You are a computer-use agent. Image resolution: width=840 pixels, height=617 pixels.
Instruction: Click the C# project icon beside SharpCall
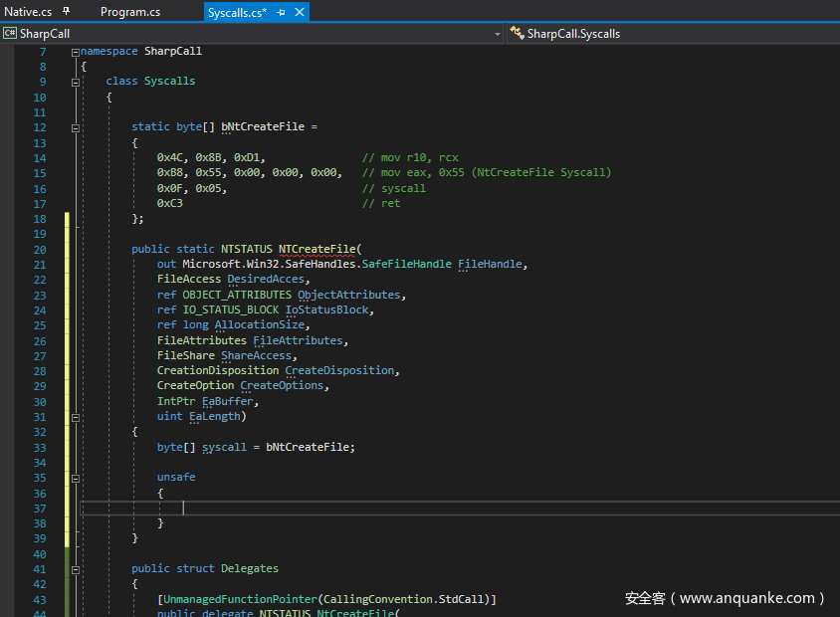10,34
